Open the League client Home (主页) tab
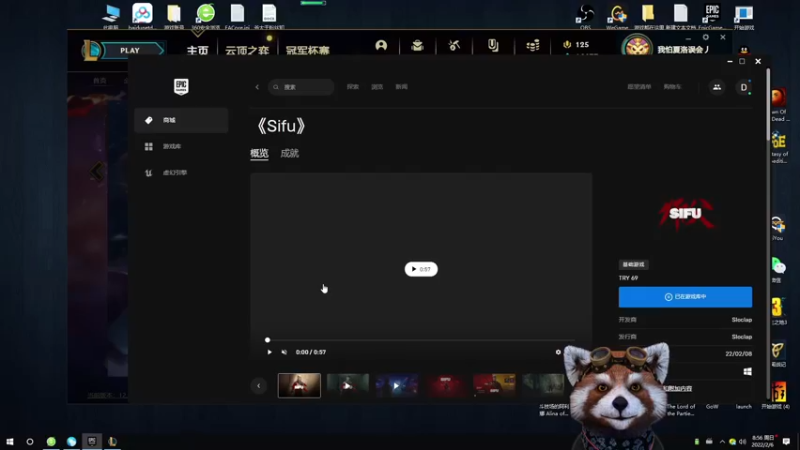 click(197, 51)
